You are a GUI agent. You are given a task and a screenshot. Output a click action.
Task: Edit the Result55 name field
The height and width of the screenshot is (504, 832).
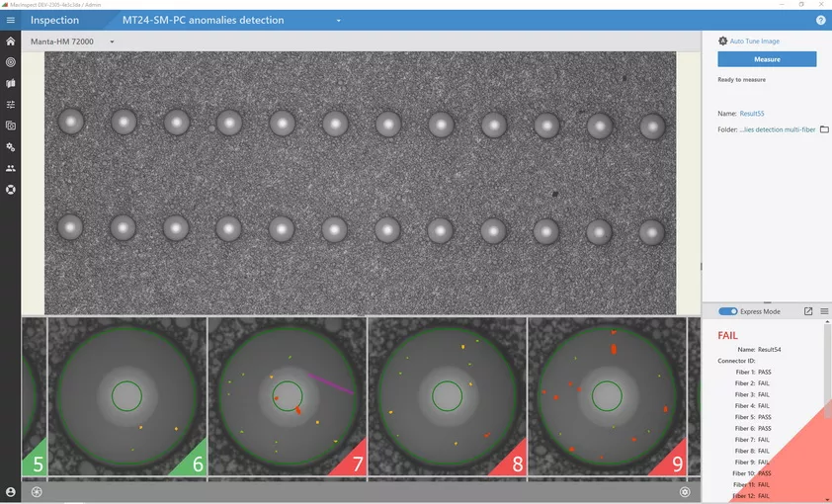point(752,114)
